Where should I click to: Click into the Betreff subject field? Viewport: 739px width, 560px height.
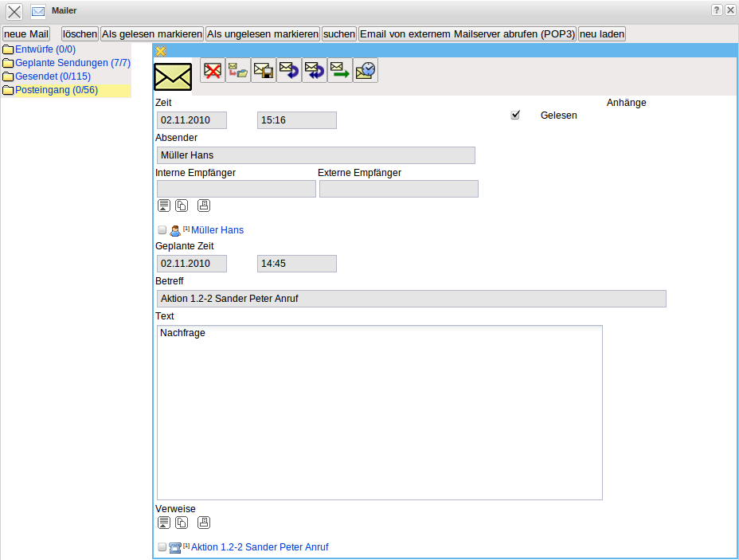coord(411,299)
